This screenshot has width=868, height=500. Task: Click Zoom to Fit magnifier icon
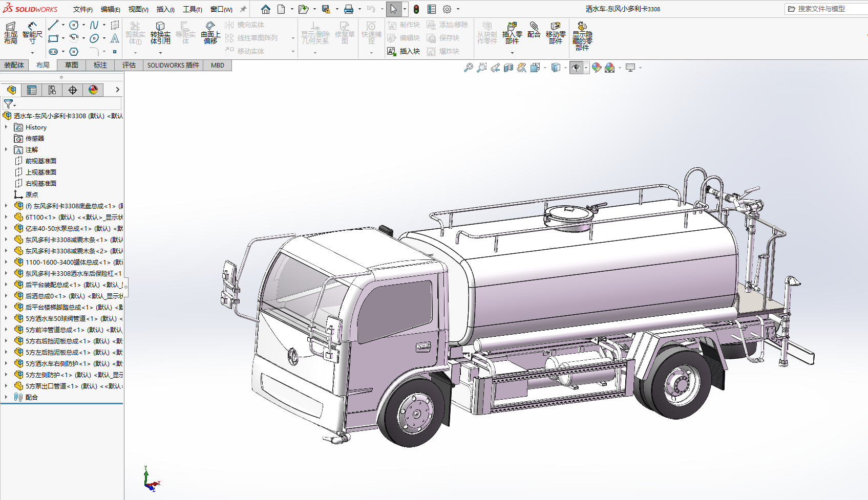tap(468, 68)
